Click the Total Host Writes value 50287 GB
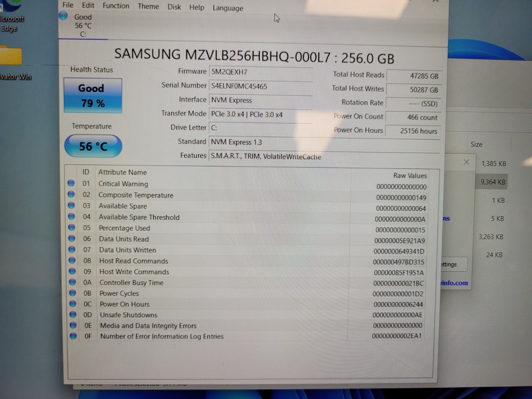This screenshot has height=399, width=532. pyautogui.click(x=414, y=90)
